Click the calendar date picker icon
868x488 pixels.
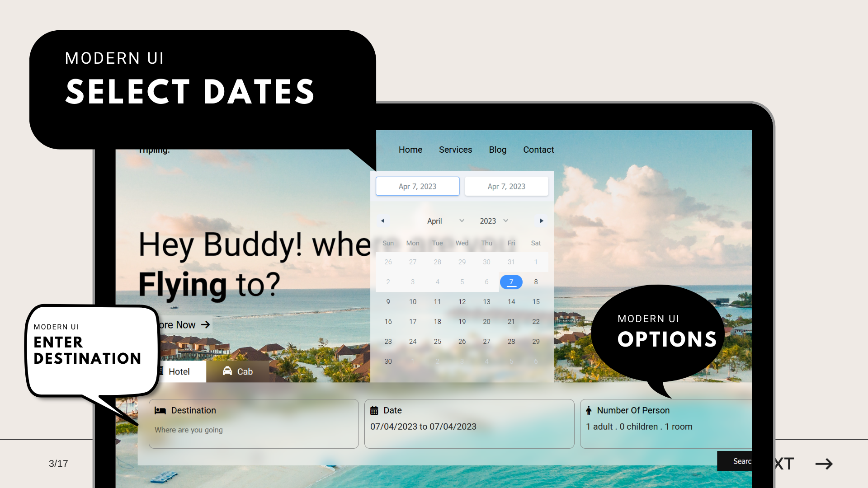(374, 411)
